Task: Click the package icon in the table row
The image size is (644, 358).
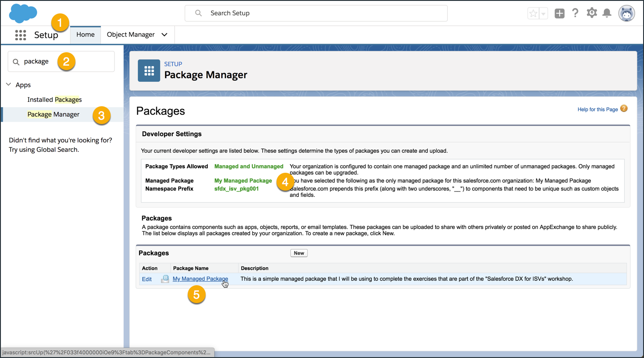Action: click(165, 279)
